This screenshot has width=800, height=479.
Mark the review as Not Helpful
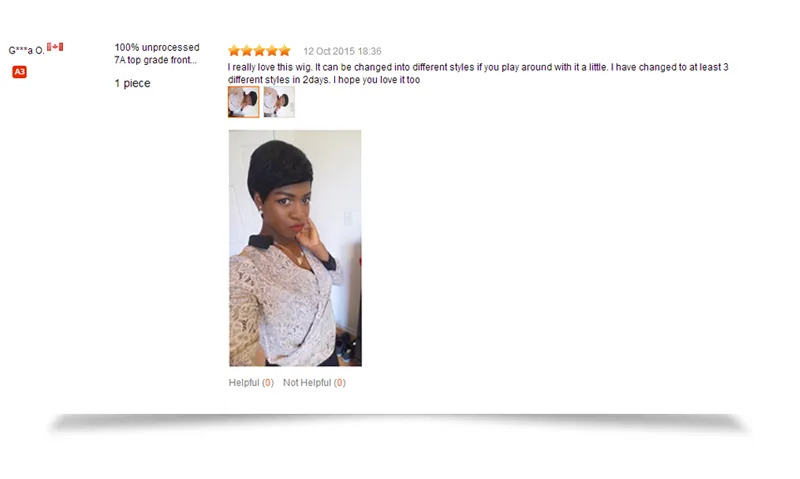[x=307, y=383]
